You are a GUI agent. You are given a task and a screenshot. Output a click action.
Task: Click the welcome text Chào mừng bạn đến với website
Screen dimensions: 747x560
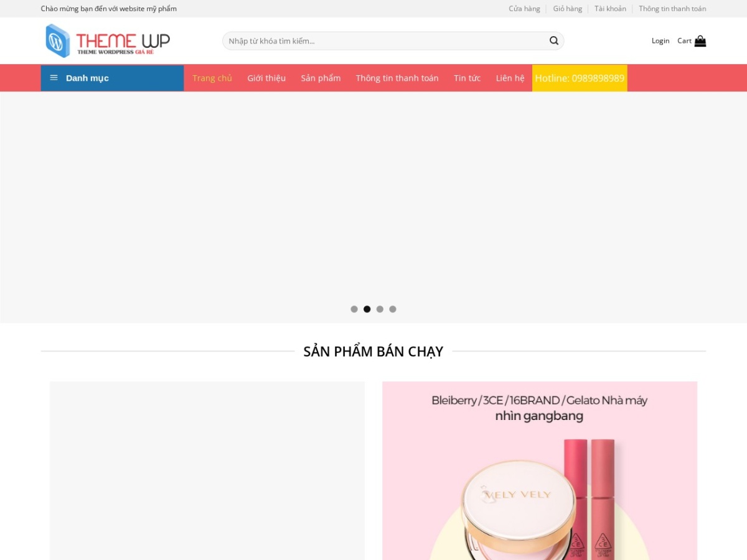point(109,9)
